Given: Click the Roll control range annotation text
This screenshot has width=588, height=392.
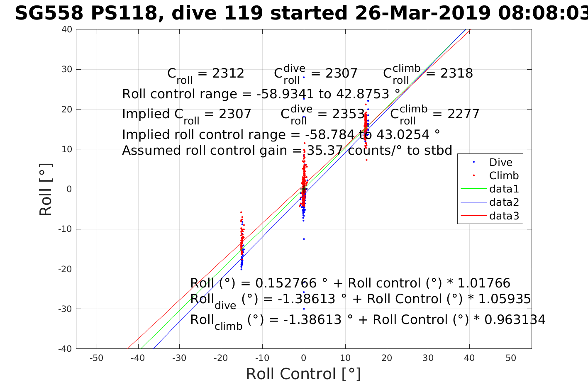Looking at the screenshot, I should [261, 94].
